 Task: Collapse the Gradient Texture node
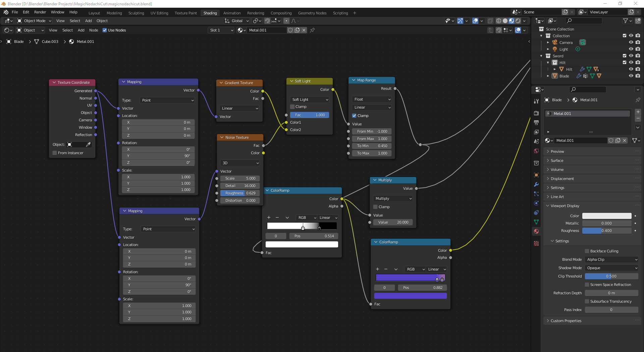221,83
